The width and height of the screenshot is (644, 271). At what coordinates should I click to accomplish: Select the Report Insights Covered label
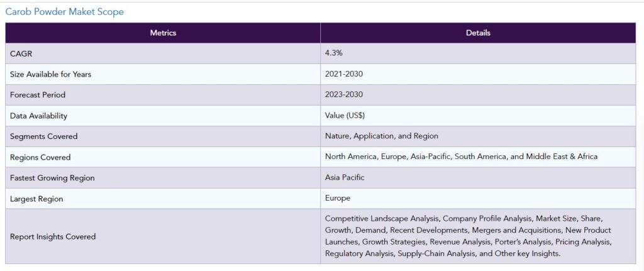coord(53,236)
